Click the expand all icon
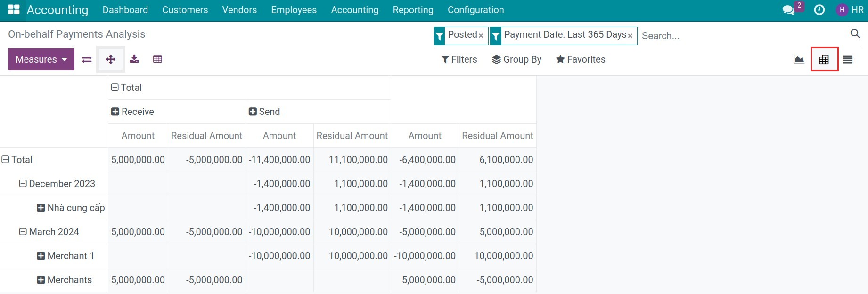Image resolution: width=868 pixels, height=294 pixels. click(111, 59)
